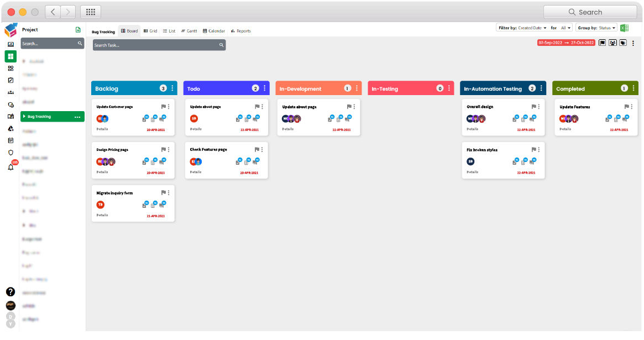The height and width of the screenshot is (340, 644).
Task: Click the apps grid icon in the title bar
Action: pyautogui.click(x=90, y=12)
